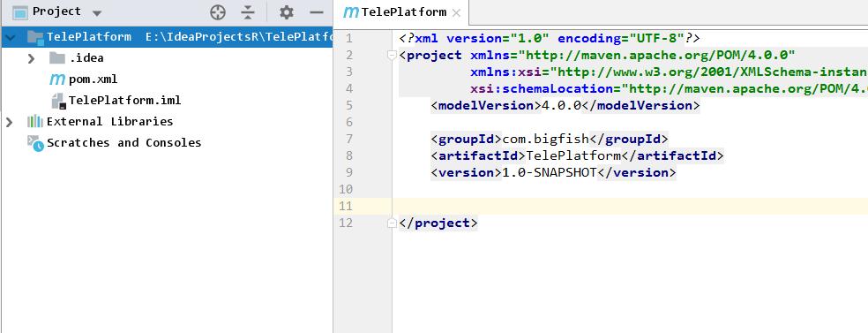Open Project panel settings gear
Image resolution: width=868 pixels, height=333 pixels.
click(286, 12)
